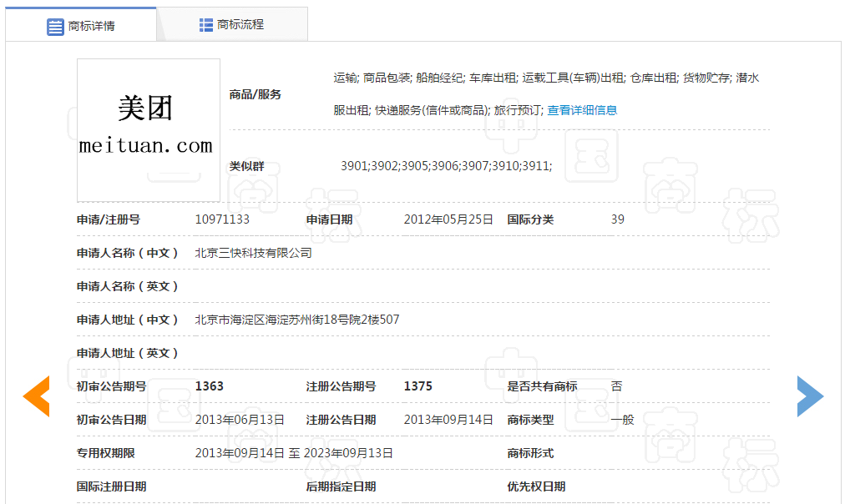Image resolution: width=845 pixels, height=504 pixels.
Task: Click goods text line starting 运输; 商品包装
Action: coord(546,78)
